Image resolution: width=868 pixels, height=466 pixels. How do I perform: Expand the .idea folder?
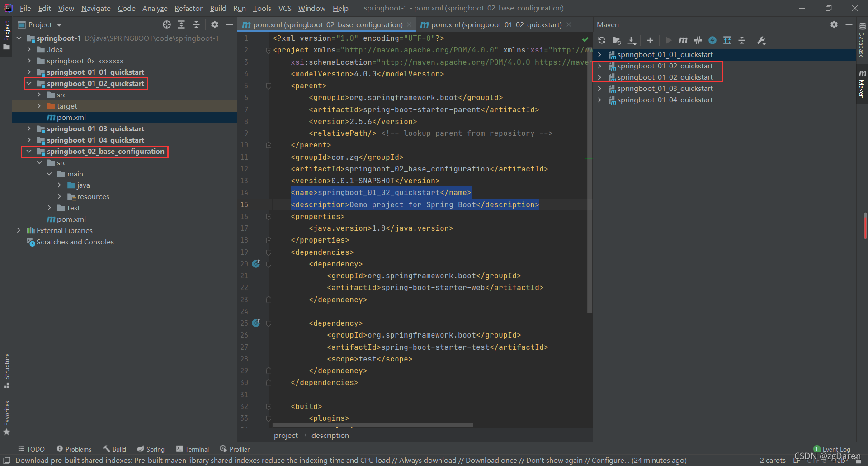pyautogui.click(x=29, y=49)
